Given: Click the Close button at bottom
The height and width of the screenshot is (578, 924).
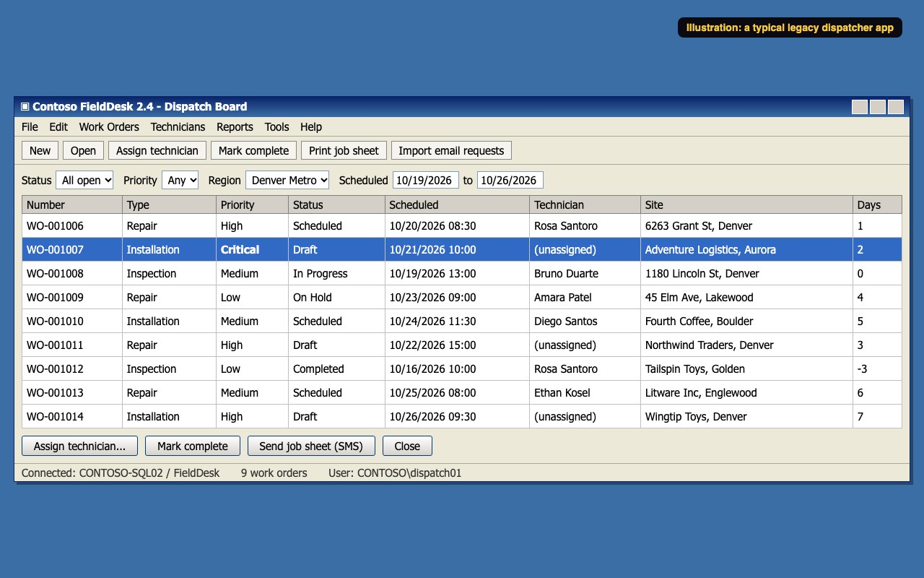Looking at the screenshot, I should [407, 446].
